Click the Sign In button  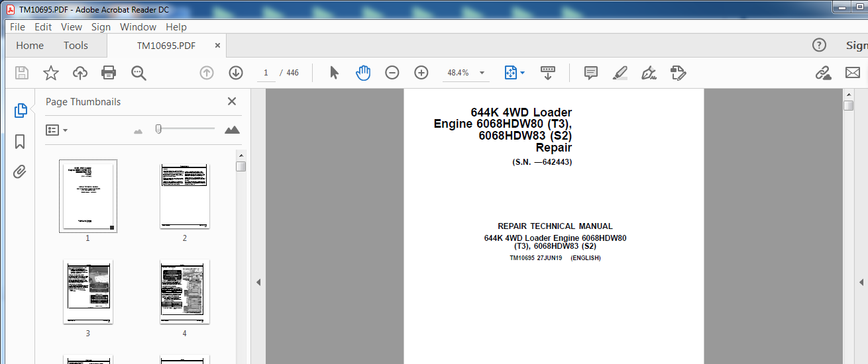coord(857,46)
